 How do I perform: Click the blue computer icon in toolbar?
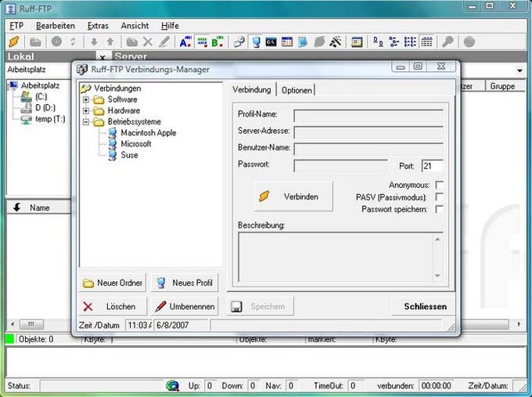pyautogui.click(x=256, y=42)
